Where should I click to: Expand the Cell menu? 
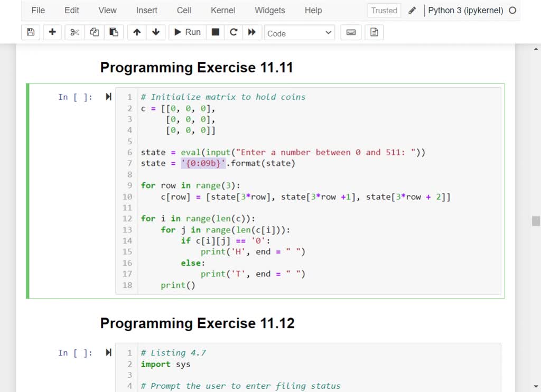[x=184, y=10]
